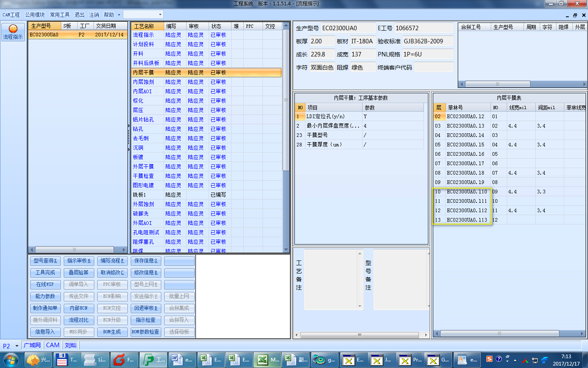Click the BOM参数检查 button
This screenshot has width=588, height=368.
tap(146, 332)
